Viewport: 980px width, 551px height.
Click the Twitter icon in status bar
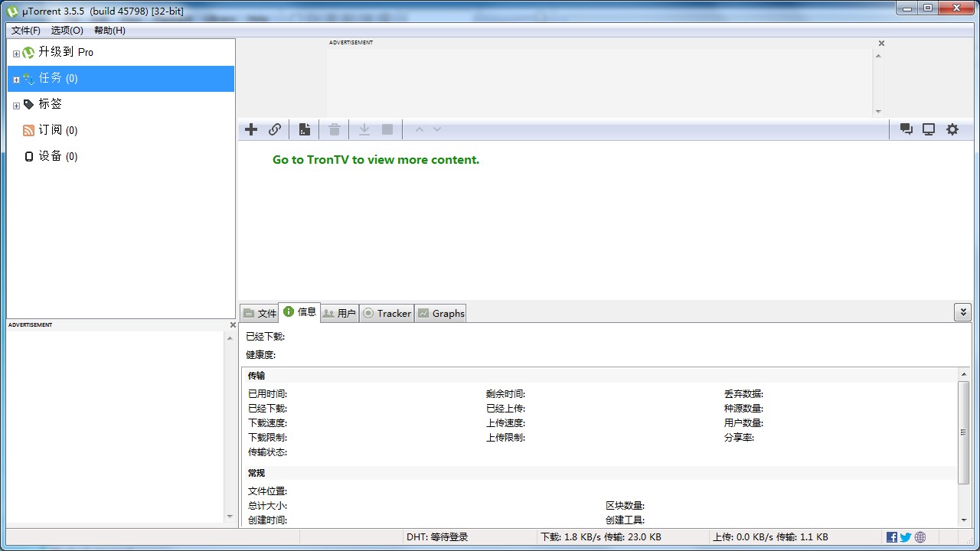pos(905,536)
